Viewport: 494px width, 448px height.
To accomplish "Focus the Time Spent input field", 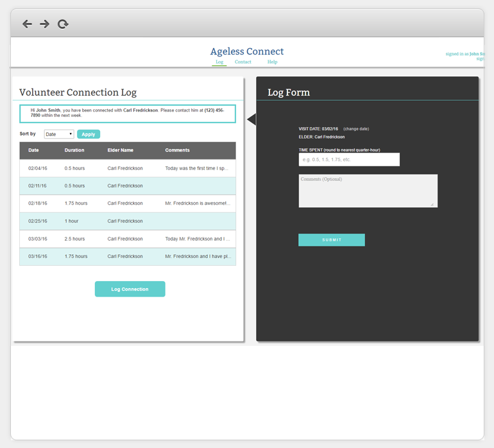I will [x=349, y=159].
